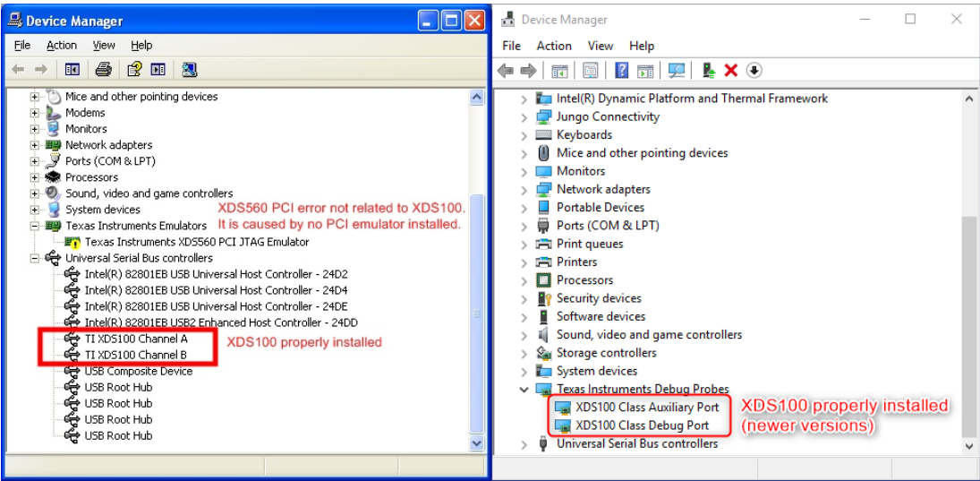This screenshot has height=481, width=980.
Task: Click left window scrollbar down arrow
Action: point(476,442)
